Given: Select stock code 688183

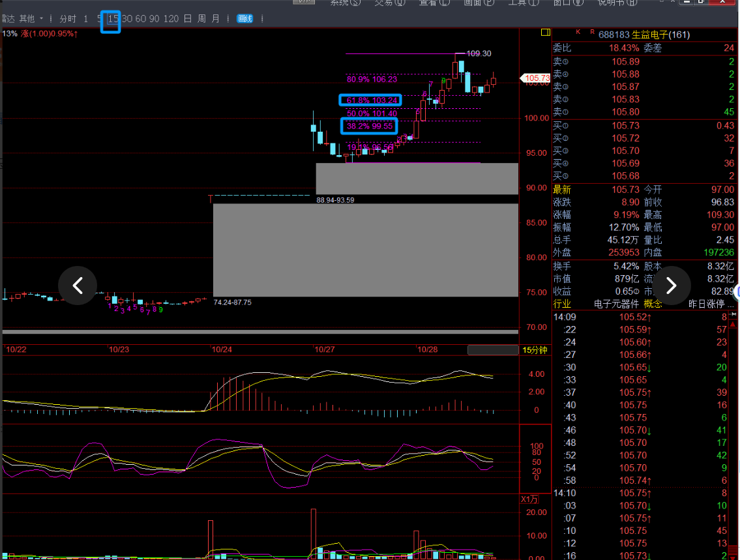Looking at the screenshot, I should point(614,35).
